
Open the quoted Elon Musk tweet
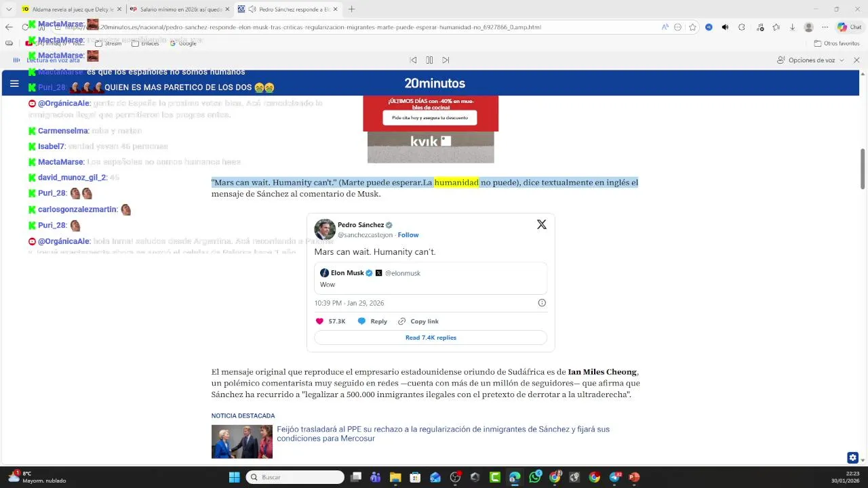click(x=431, y=279)
